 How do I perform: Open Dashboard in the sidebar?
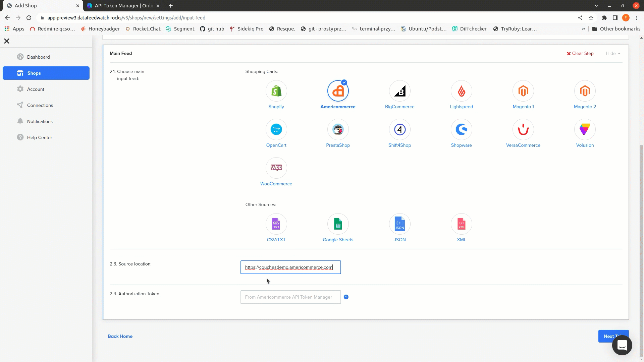(x=46, y=57)
